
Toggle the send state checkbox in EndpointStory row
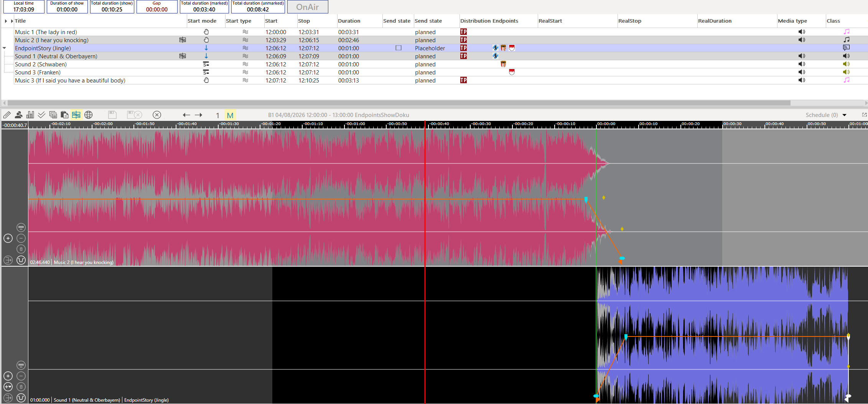[x=399, y=48]
